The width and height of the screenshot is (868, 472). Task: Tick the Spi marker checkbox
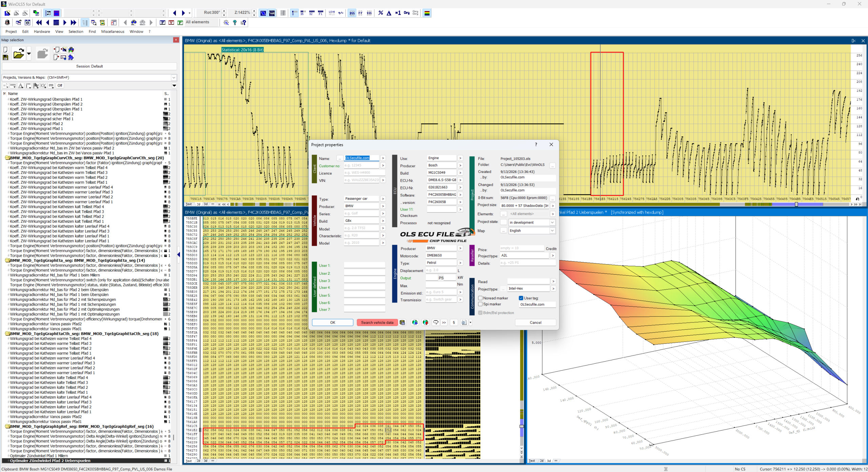point(480,304)
